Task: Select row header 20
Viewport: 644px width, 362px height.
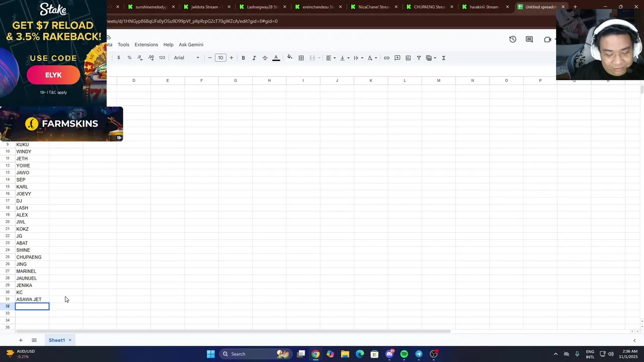Action: [x=8, y=222]
